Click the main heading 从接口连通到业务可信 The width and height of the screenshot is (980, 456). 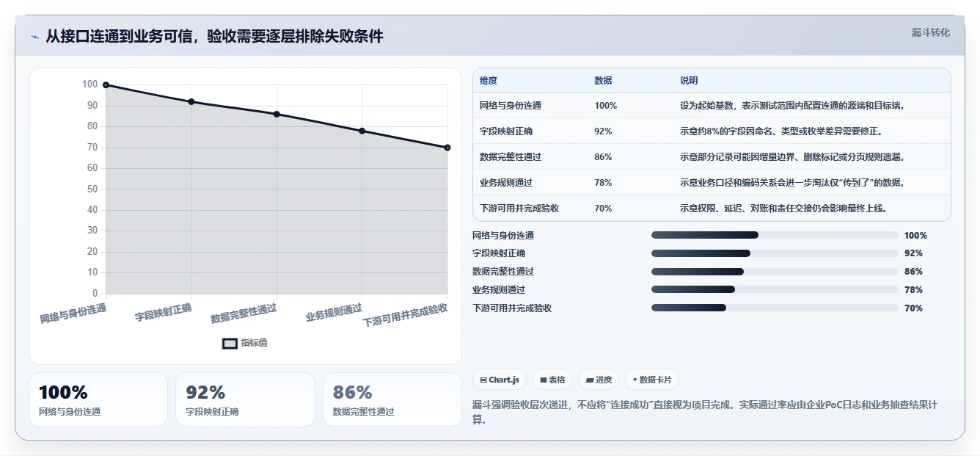coord(214,37)
